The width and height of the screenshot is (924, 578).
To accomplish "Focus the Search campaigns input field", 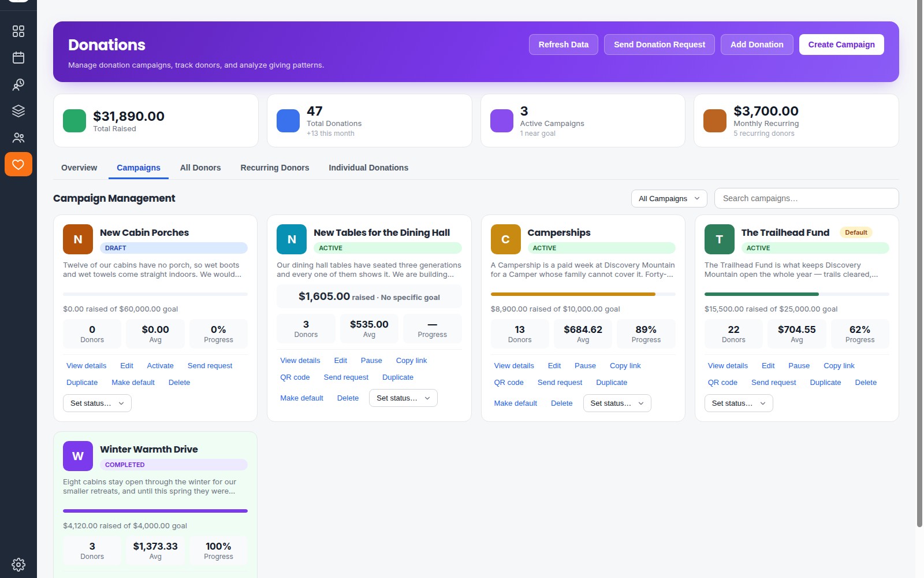I will pyautogui.click(x=807, y=198).
